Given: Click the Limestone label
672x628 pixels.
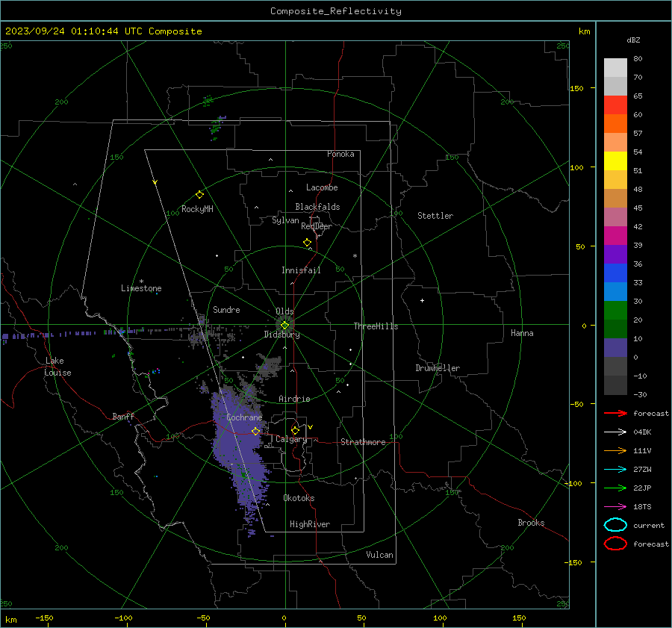Looking at the screenshot, I should point(141,288).
